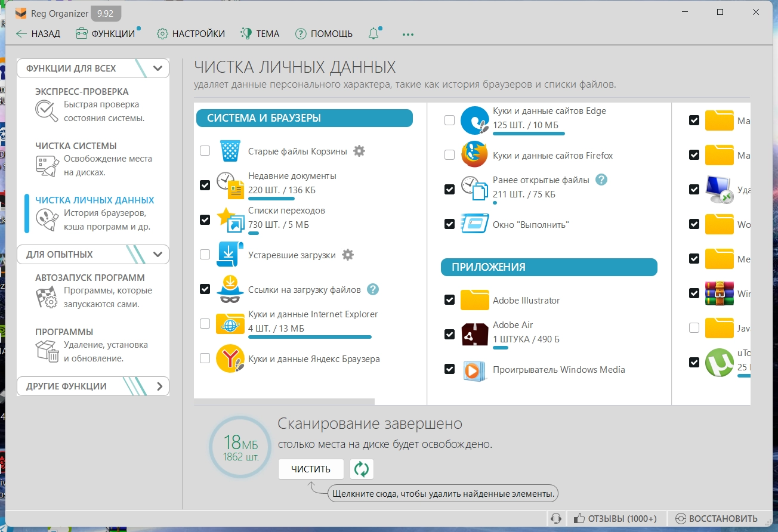Collapse the ДЛЯ ОПЫТНЫХ section
This screenshot has height=532, width=778.
point(158,255)
